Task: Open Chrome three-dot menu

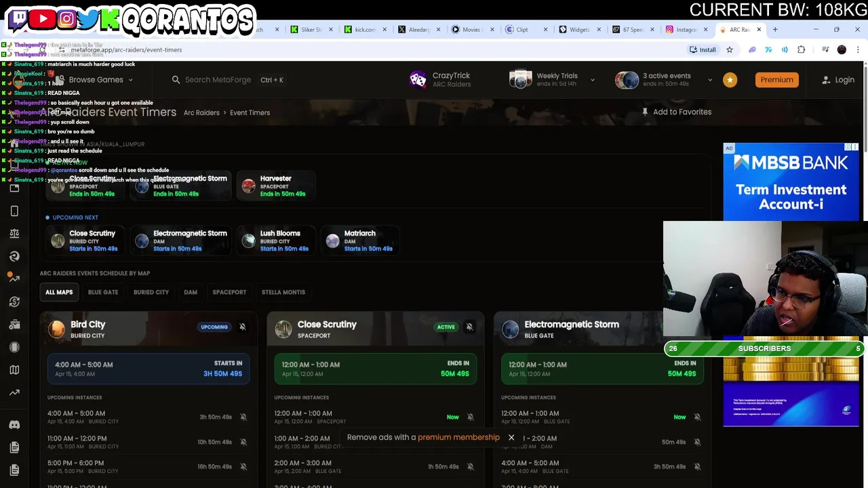Action: [x=857, y=49]
